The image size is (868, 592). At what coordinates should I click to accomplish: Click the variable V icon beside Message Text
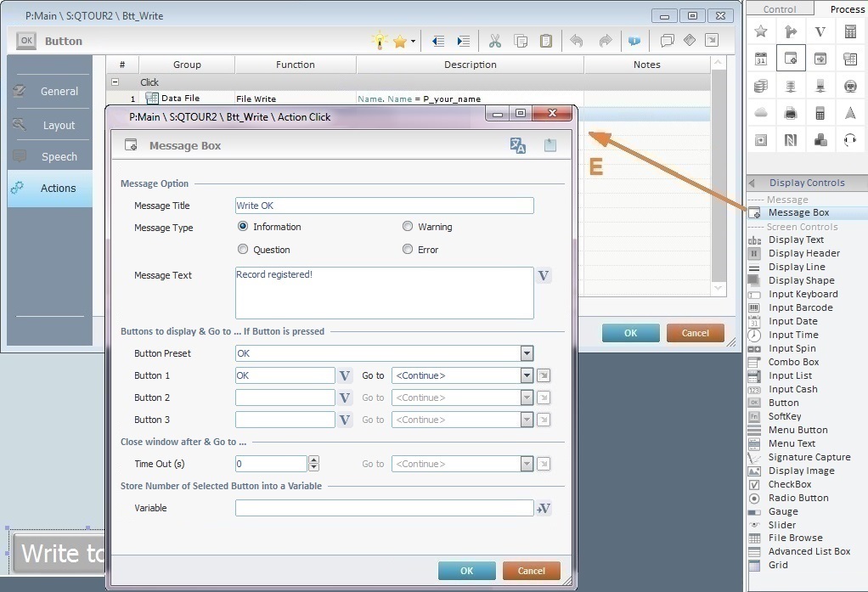pos(544,276)
